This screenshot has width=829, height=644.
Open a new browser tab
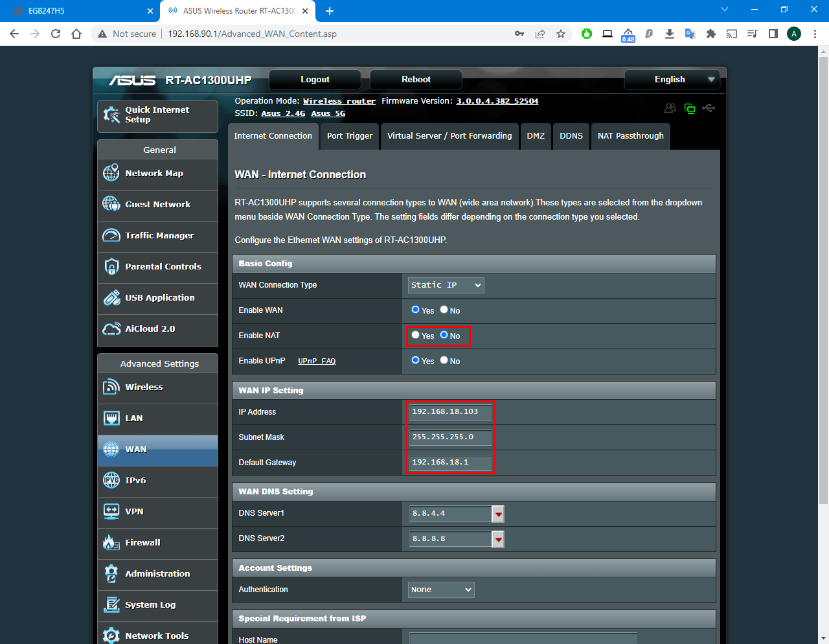tap(330, 11)
